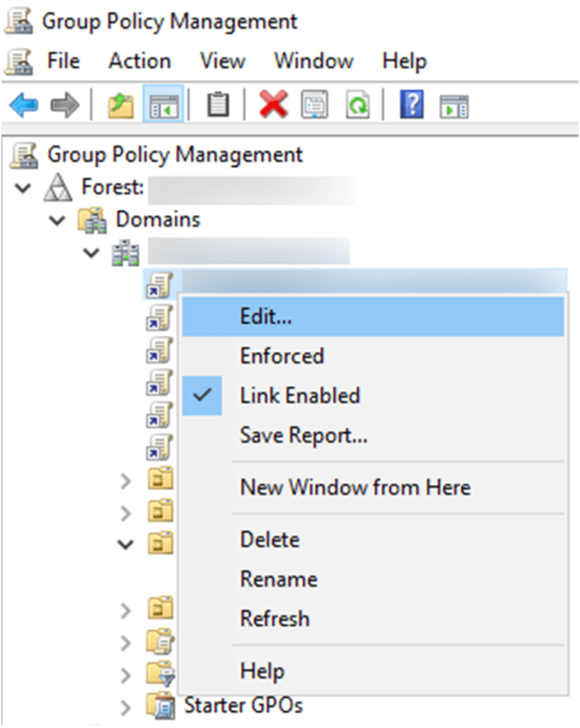This screenshot has height=728, width=580.
Task: Toggle the Properties dialog toolbar icon
Action: (314, 104)
